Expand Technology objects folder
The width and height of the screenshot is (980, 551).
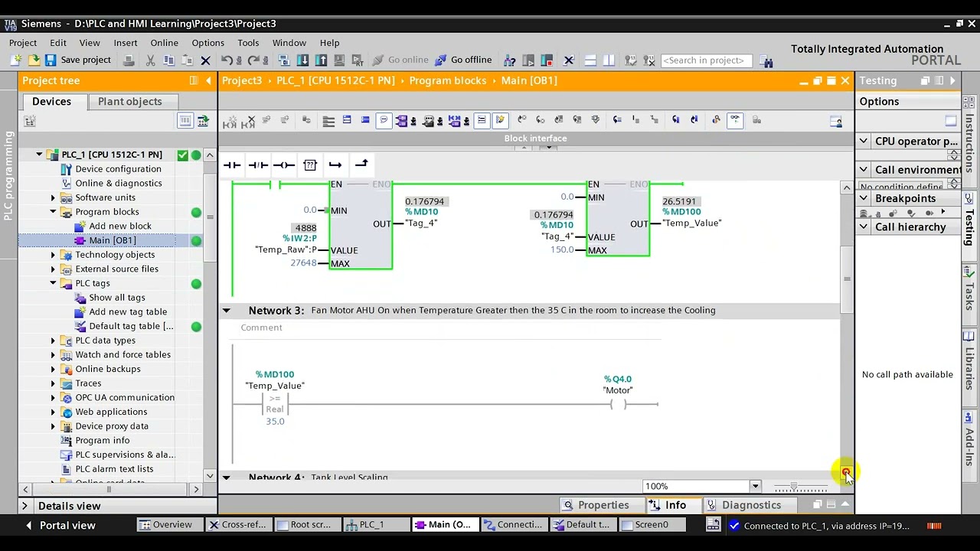tap(53, 255)
